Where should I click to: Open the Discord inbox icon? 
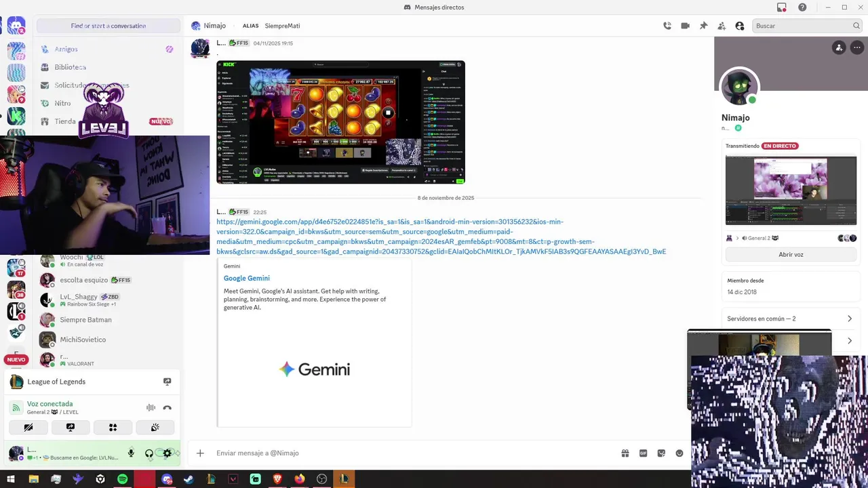coord(782,7)
